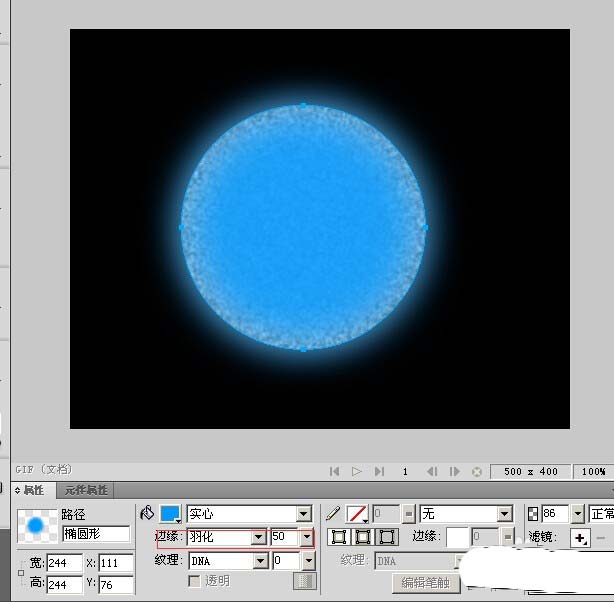Click the stroke edge softness value field

[485, 537]
